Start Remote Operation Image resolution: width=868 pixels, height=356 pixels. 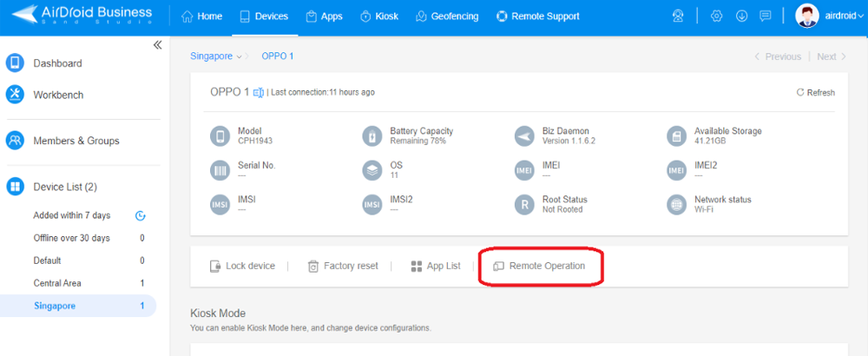point(539,266)
